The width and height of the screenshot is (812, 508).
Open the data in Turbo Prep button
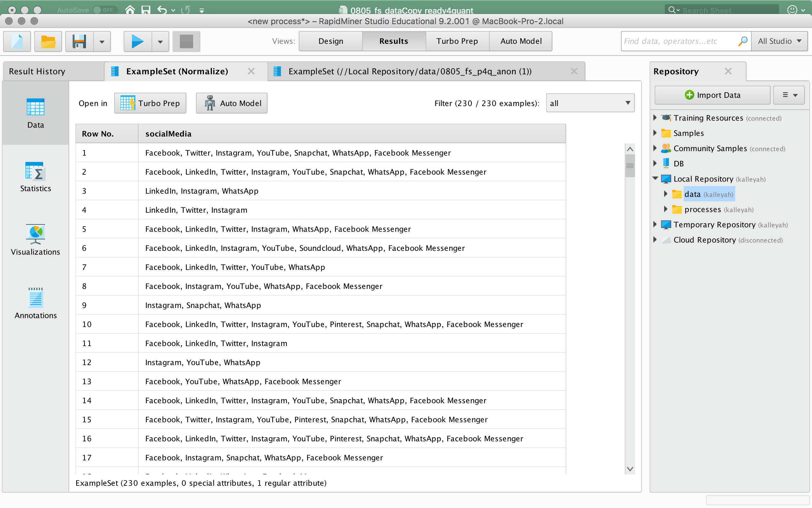150,103
